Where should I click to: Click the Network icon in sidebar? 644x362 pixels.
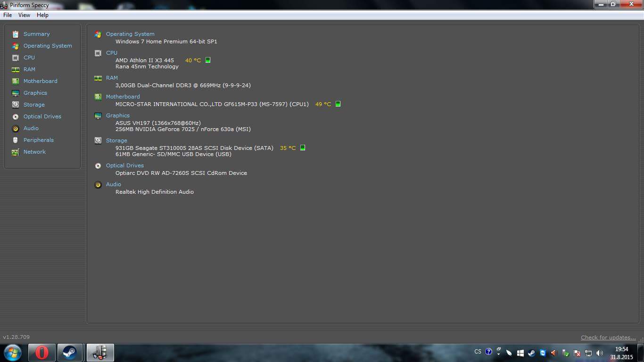point(16,152)
